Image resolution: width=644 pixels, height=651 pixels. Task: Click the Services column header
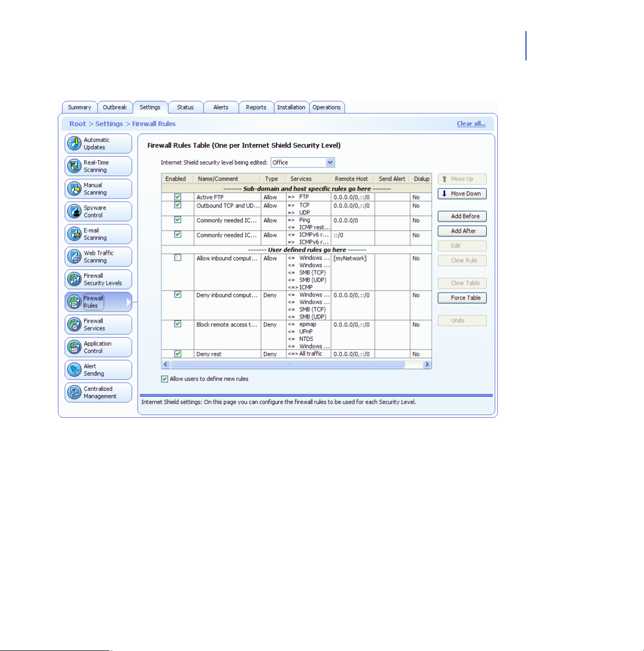click(x=308, y=179)
